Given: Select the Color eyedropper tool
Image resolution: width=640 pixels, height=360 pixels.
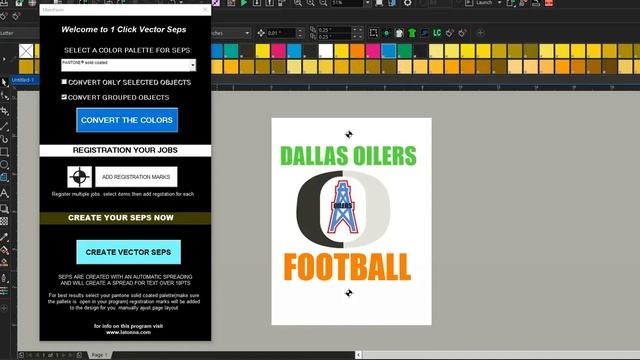Looking at the screenshot, I should click(x=4, y=237).
